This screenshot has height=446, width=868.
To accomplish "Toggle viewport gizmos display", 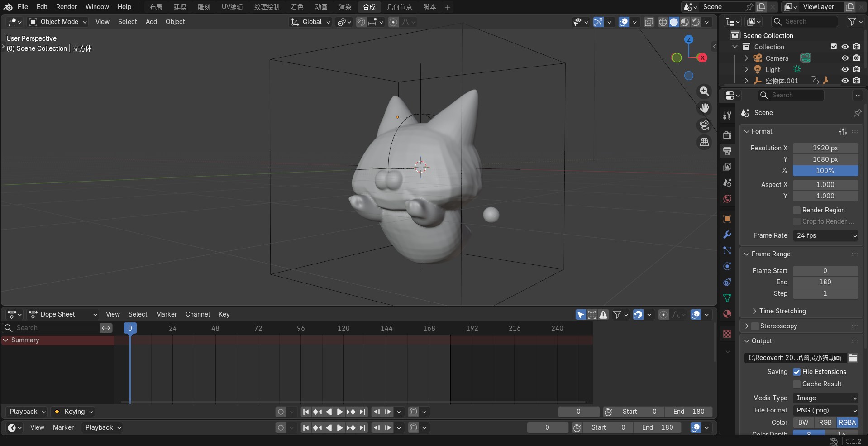I will pos(598,22).
